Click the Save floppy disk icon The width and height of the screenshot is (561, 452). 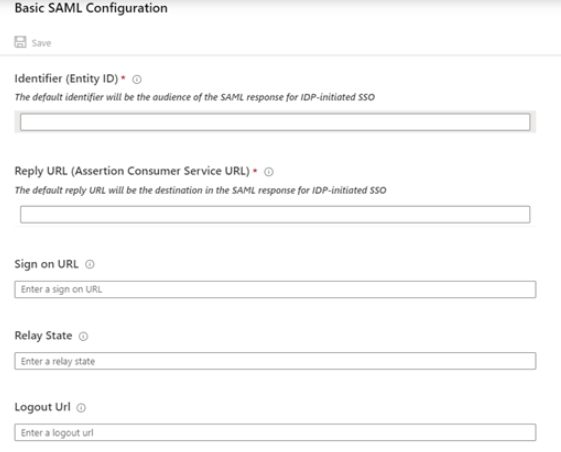coord(20,42)
